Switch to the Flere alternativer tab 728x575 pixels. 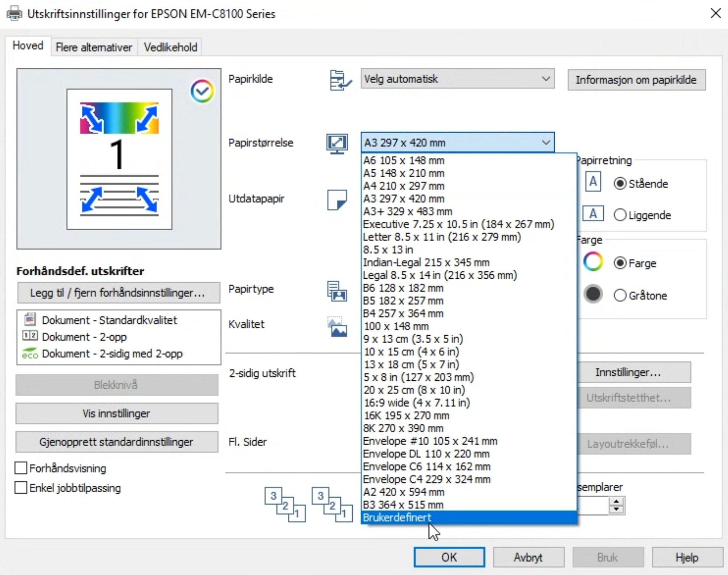[x=94, y=47]
